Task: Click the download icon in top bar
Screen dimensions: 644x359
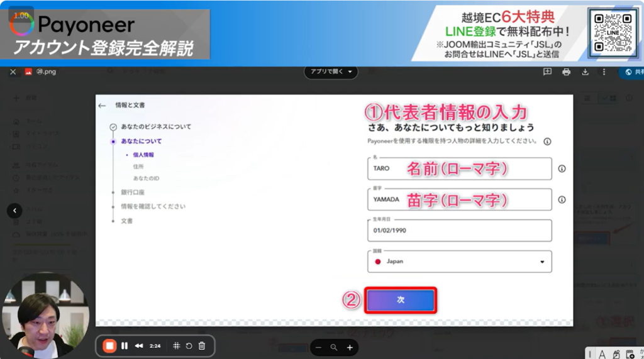Action: click(585, 72)
